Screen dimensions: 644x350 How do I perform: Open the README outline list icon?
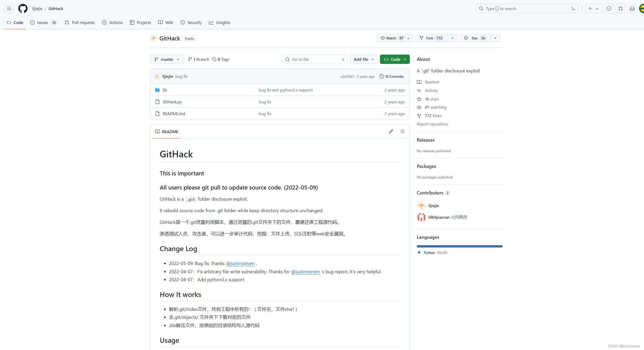[402, 131]
